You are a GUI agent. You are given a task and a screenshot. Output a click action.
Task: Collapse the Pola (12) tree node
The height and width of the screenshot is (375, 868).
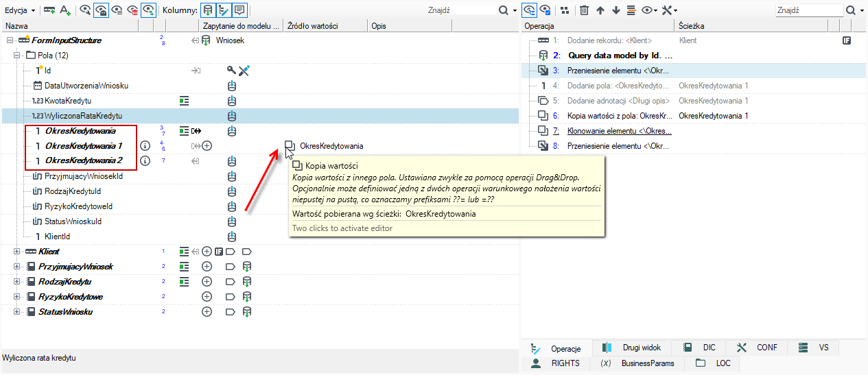17,56
